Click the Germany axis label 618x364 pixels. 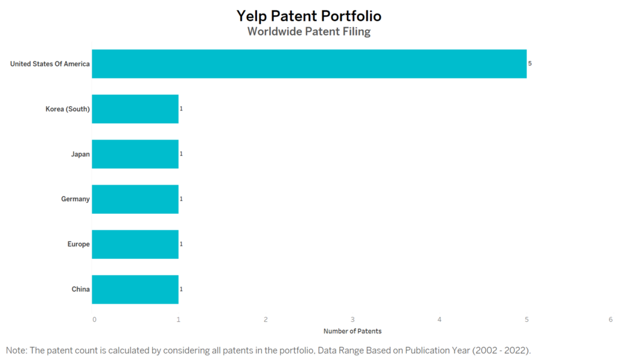[x=75, y=199]
